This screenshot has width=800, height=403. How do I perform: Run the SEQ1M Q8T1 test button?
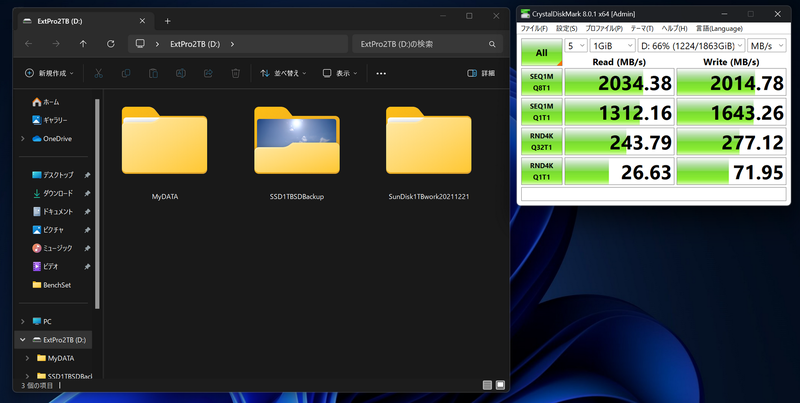[540, 82]
